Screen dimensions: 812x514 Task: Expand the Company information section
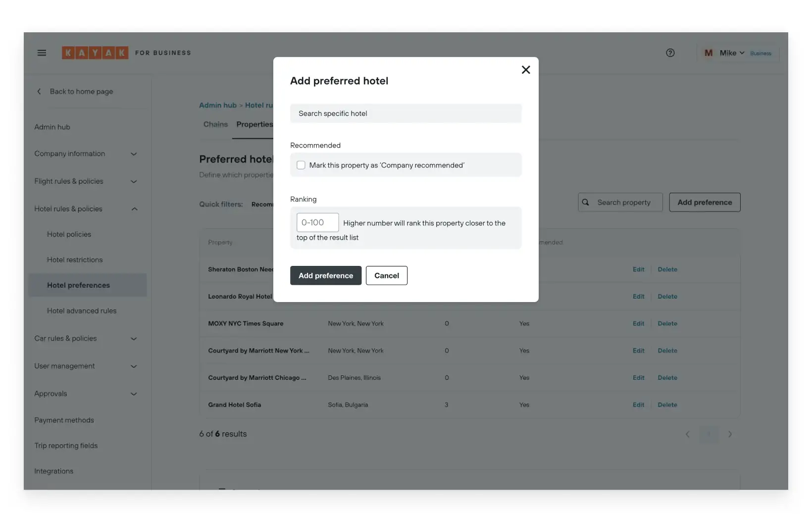(x=134, y=154)
